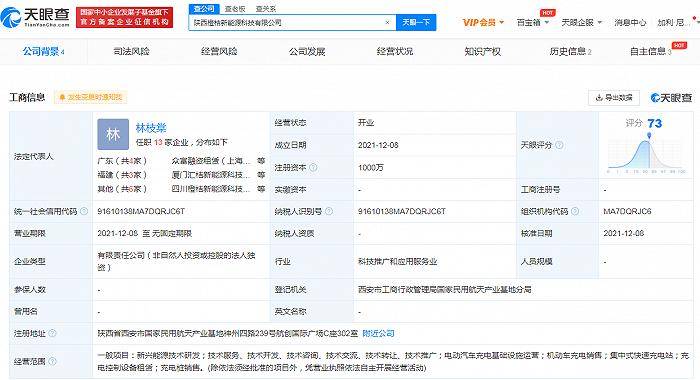Switch to the 经营风险 tab

point(219,51)
